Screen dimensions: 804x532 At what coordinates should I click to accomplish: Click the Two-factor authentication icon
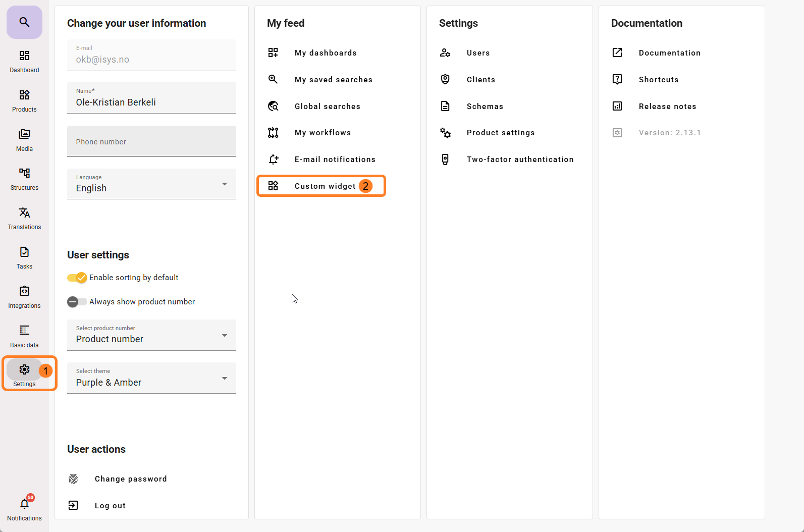tap(445, 159)
